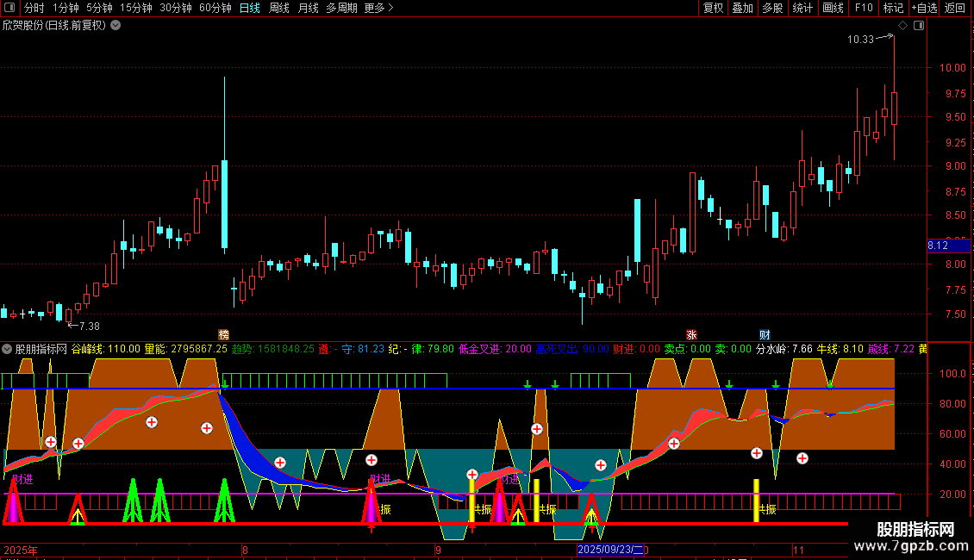Click the 2025年 label on time axis
The height and width of the screenshot is (560, 974).
21,550
